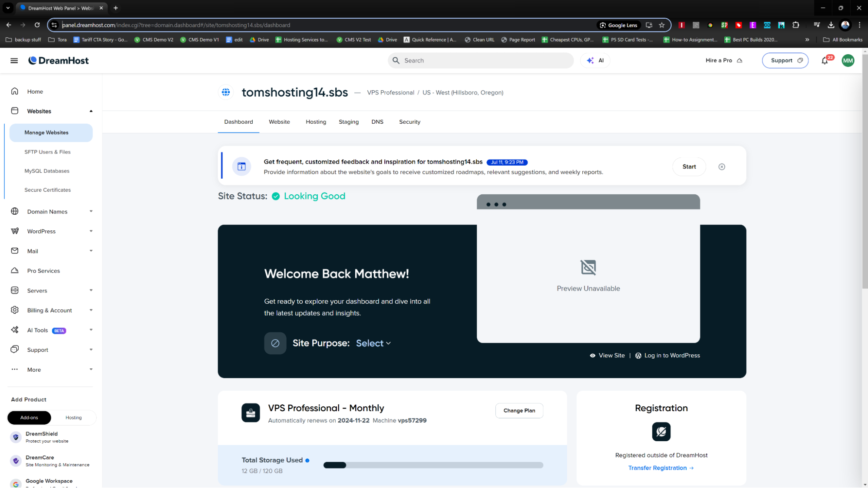Click in the Search field
This screenshot has width=868, height=488.
point(480,61)
